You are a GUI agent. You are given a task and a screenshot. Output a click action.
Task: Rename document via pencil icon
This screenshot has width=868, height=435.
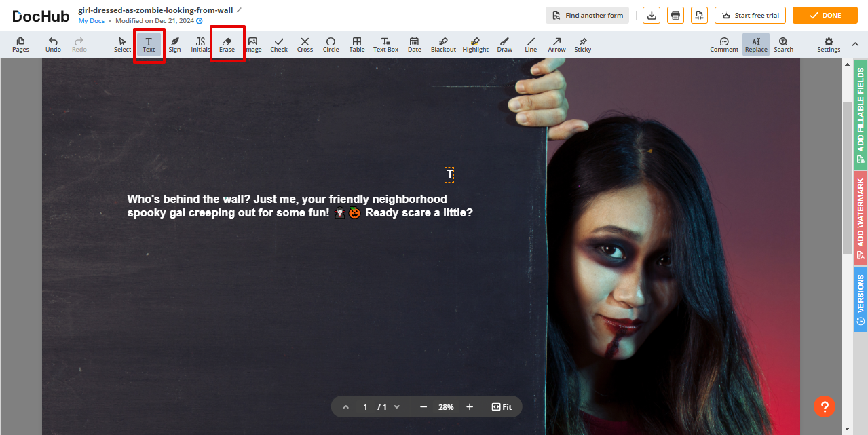tap(239, 10)
